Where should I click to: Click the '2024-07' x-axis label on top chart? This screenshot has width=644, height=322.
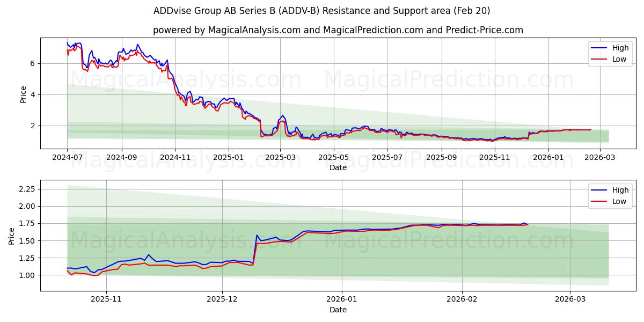coord(67,158)
